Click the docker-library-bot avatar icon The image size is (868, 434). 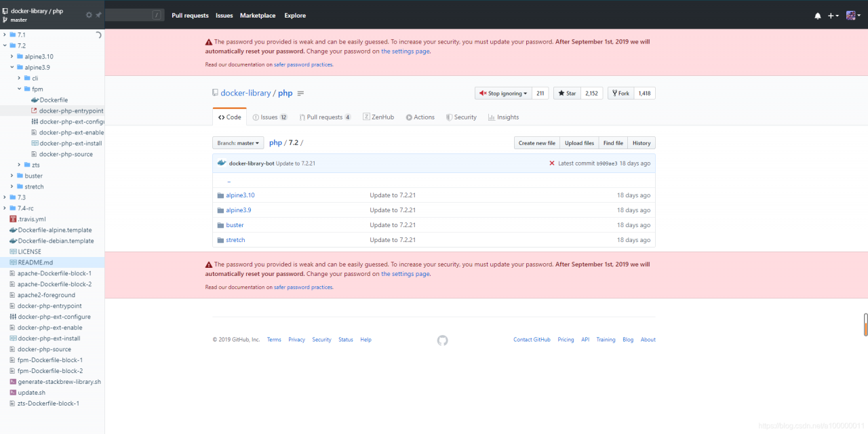pos(221,163)
